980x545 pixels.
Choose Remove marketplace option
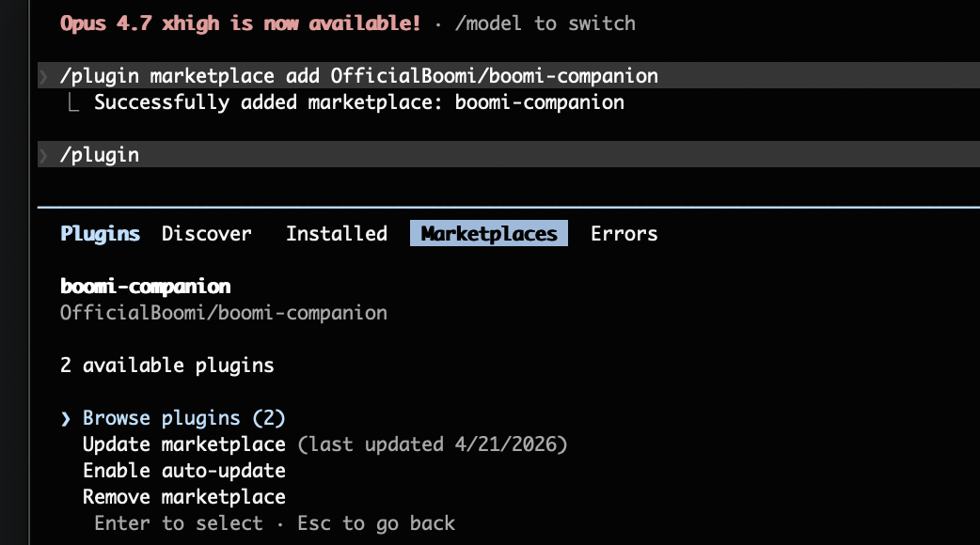183,497
